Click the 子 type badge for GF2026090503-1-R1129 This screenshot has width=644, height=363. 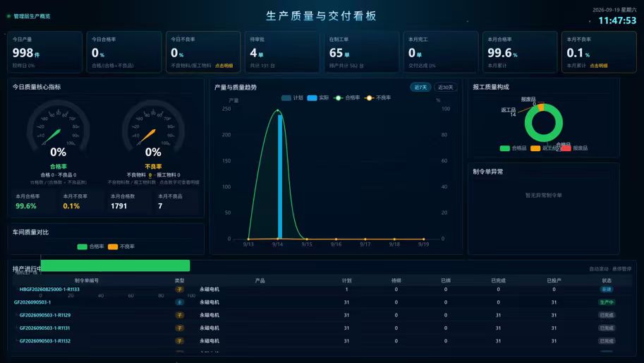tap(179, 315)
